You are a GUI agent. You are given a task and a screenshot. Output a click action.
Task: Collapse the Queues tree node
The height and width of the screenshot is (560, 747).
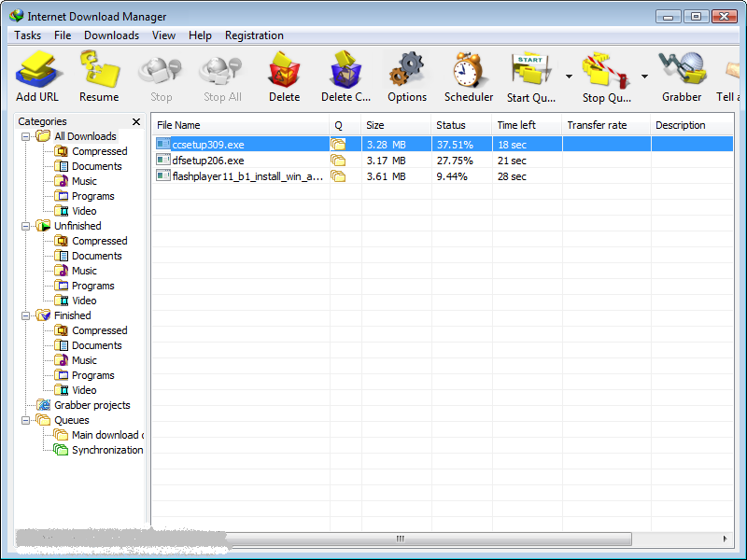tap(26, 421)
